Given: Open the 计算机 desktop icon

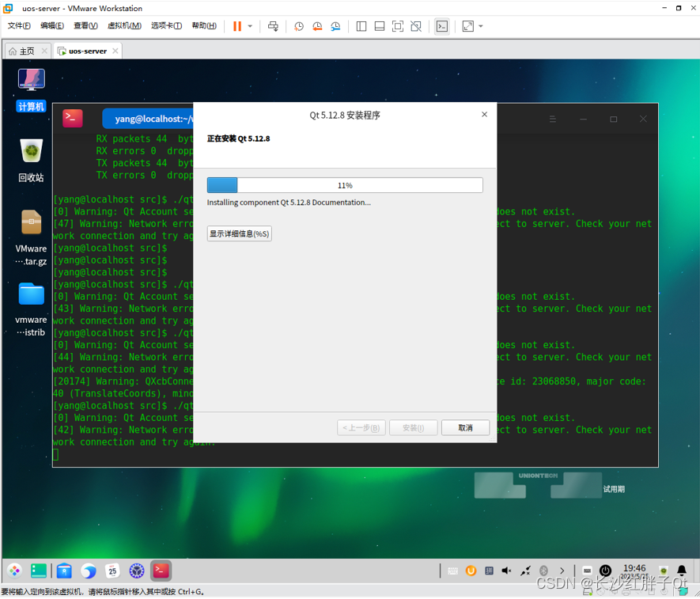Looking at the screenshot, I should [x=31, y=90].
